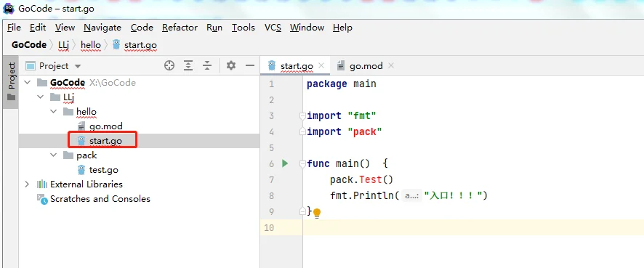The width and height of the screenshot is (644, 268).
Task: Click start.go in the breadcrumb bar
Action: coord(140,45)
